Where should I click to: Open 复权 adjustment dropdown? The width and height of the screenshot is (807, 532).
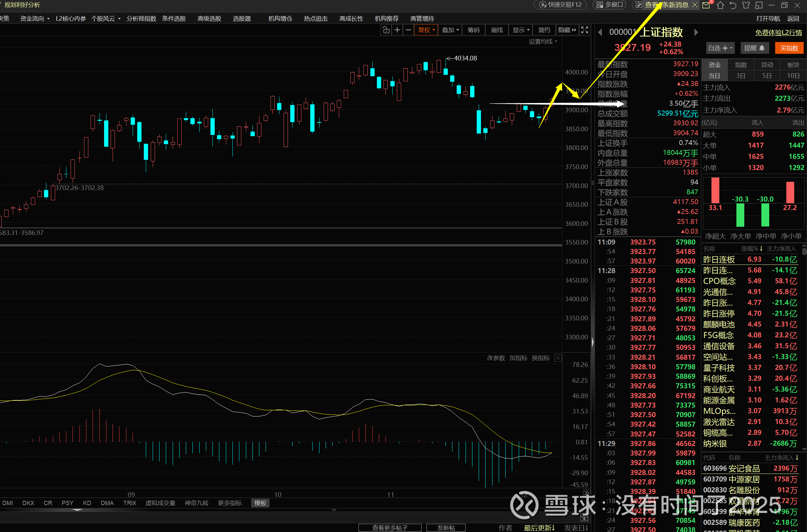(x=426, y=30)
